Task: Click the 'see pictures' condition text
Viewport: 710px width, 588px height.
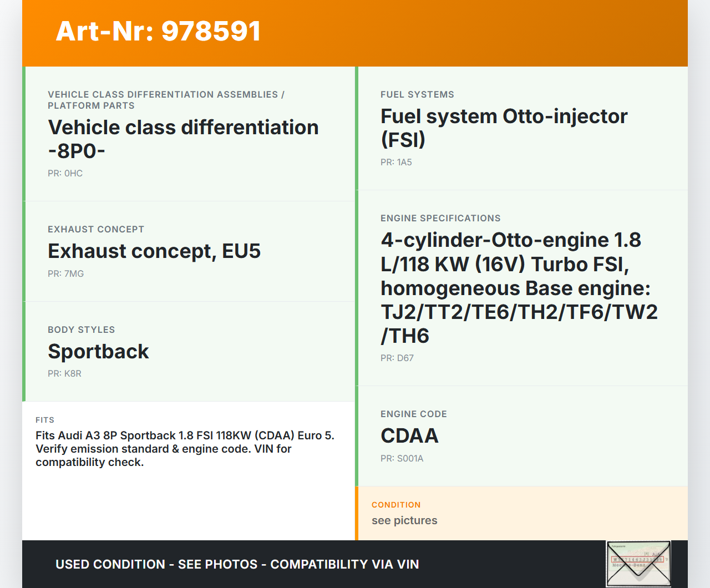Action: point(404,520)
